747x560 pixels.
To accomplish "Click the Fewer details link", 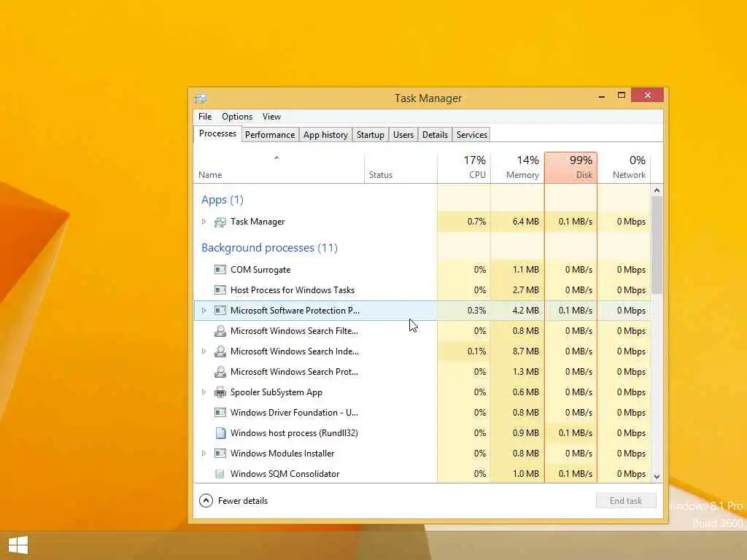I will tap(243, 501).
